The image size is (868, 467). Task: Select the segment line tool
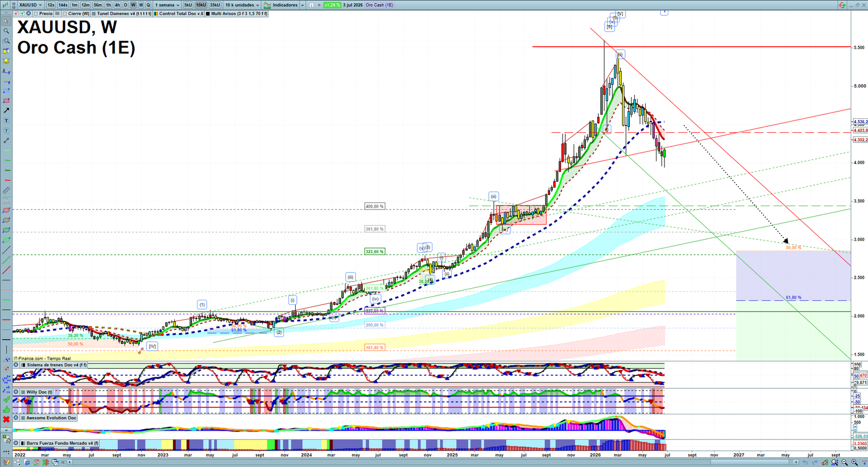point(7,140)
